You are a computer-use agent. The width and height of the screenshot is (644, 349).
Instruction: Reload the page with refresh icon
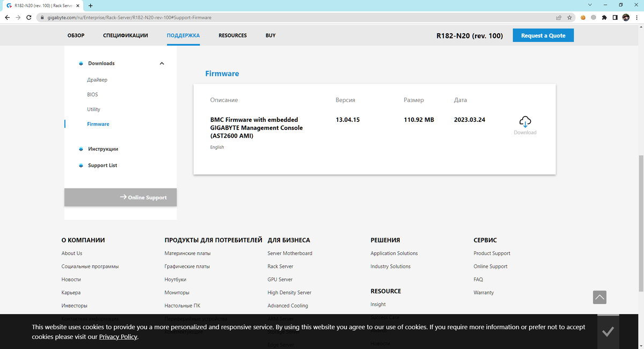[x=29, y=17]
